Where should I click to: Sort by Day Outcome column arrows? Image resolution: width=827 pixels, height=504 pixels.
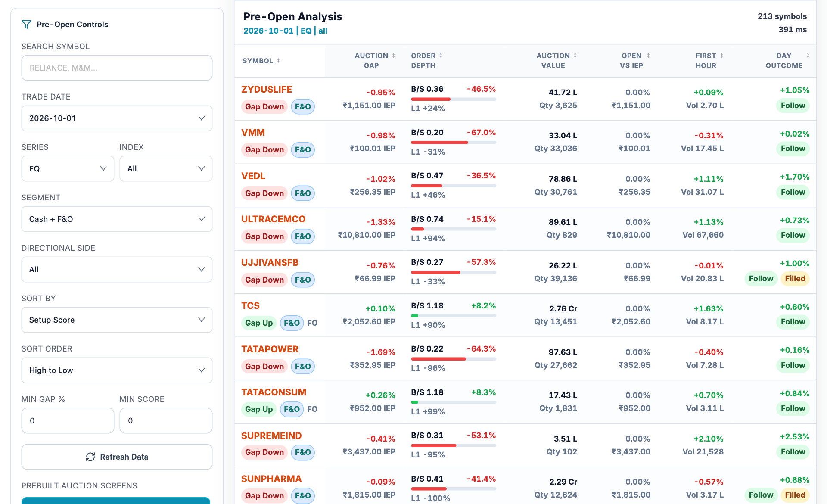[808, 56]
